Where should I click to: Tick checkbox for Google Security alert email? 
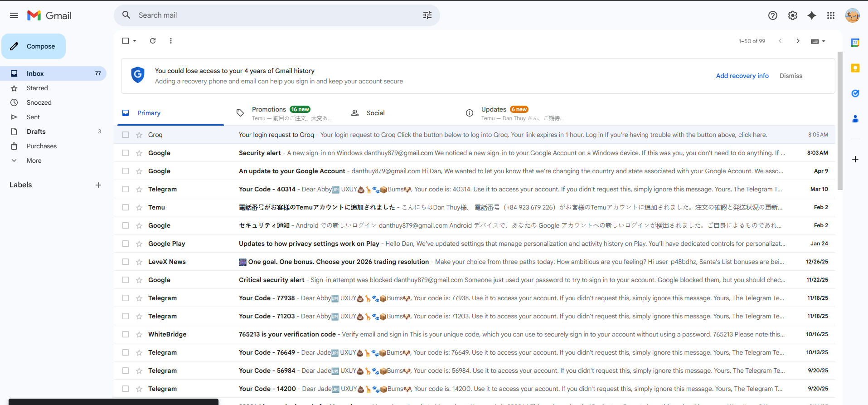(126, 153)
